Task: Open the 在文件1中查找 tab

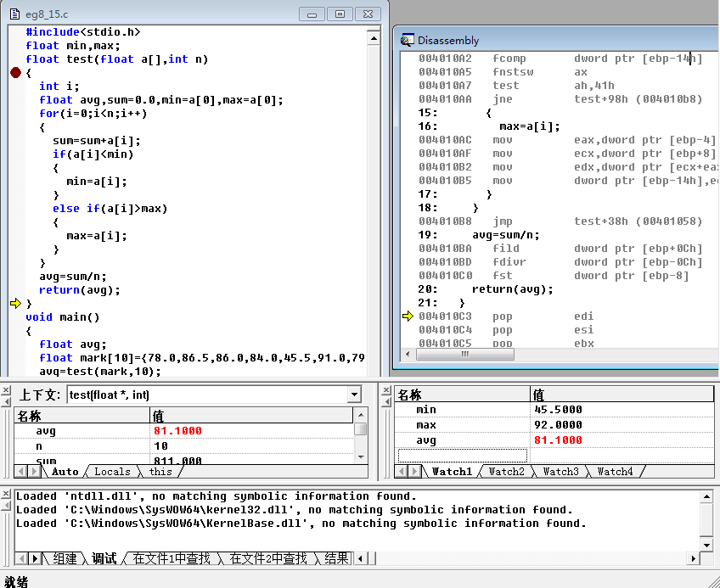Action: point(172,558)
